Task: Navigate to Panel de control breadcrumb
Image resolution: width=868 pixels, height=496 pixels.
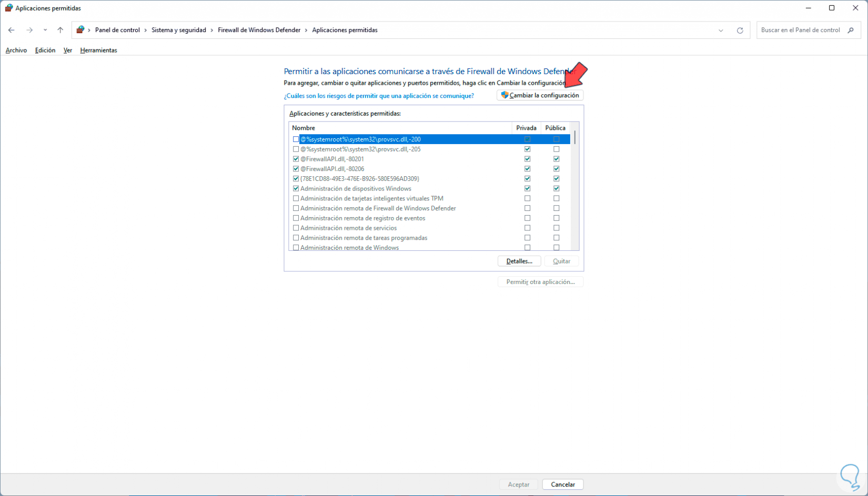Action: [x=117, y=30]
